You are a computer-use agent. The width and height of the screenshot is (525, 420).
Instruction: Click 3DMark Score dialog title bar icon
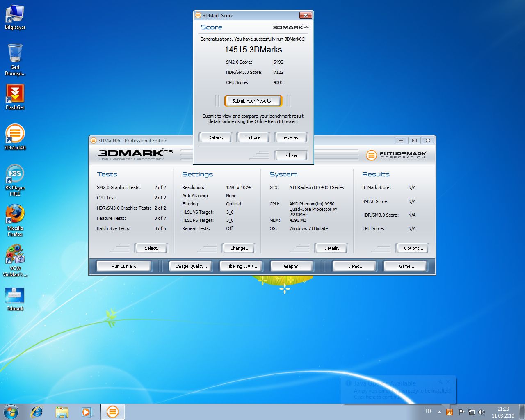[x=198, y=15]
